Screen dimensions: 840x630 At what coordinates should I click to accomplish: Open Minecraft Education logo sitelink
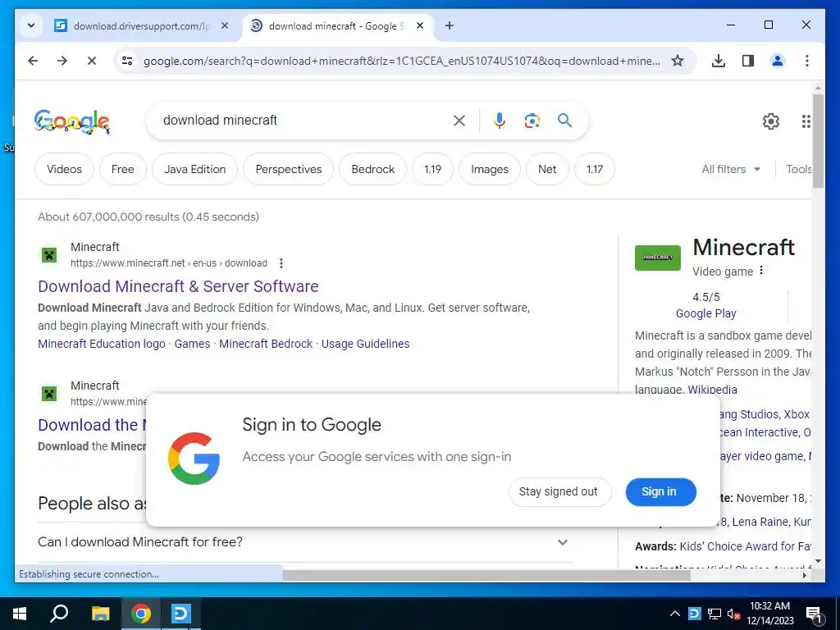101,344
